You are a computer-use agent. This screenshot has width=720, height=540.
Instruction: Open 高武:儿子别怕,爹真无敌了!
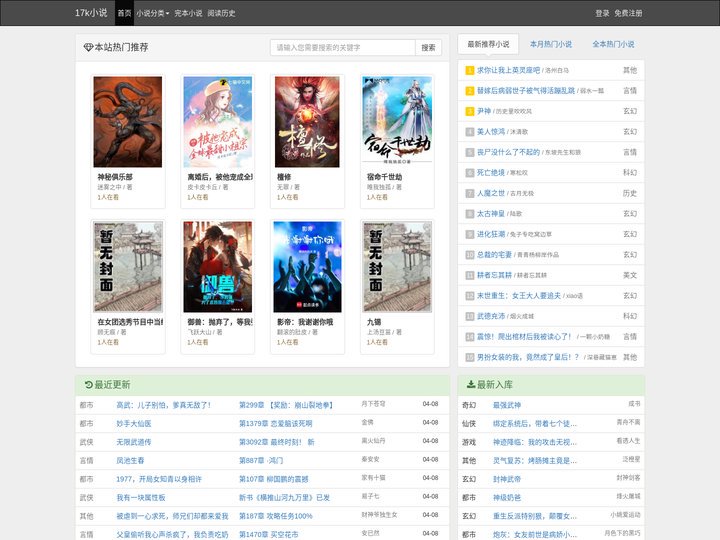click(x=163, y=405)
